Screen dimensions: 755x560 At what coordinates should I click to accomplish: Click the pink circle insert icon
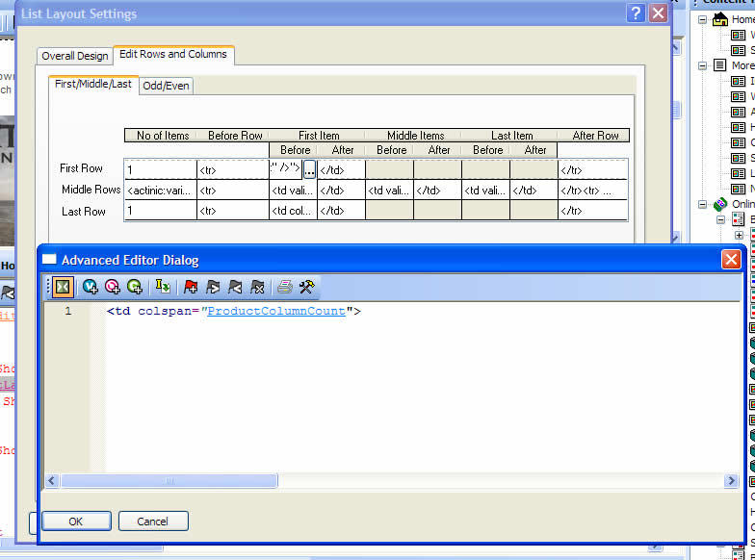coord(113,287)
